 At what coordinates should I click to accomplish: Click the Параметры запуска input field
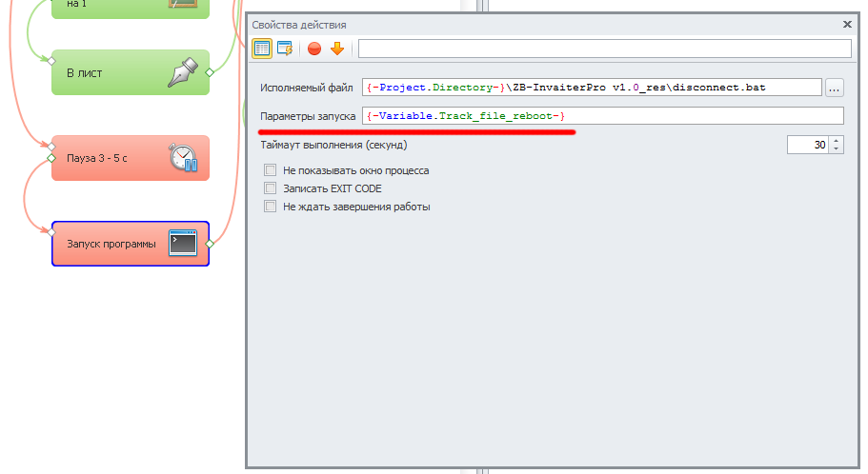pyautogui.click(x=603, y=115)
